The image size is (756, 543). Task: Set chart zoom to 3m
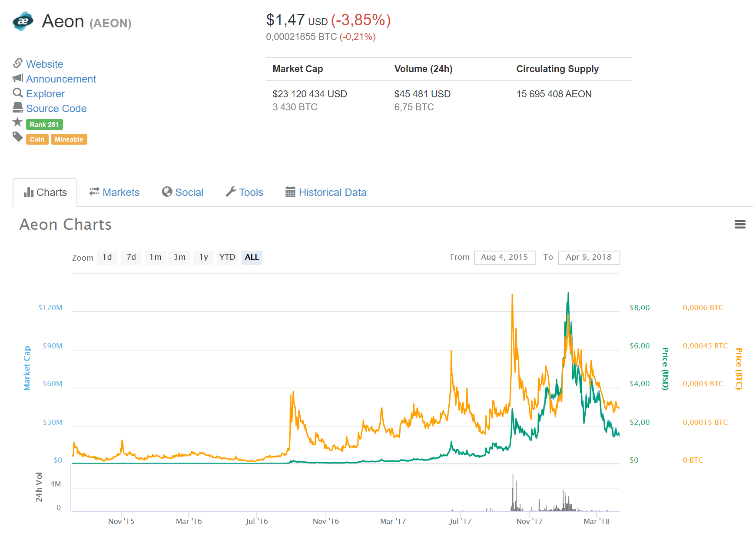[x=179, y=257]
